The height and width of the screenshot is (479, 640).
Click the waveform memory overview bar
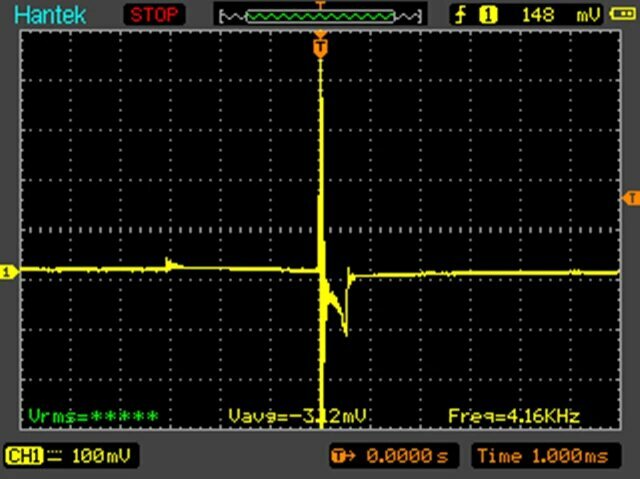320,16
